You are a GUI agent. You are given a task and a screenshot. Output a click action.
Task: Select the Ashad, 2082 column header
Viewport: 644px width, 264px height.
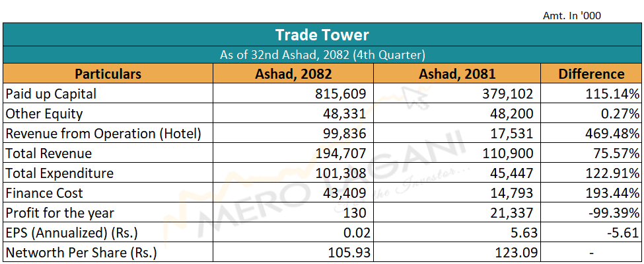293,73
